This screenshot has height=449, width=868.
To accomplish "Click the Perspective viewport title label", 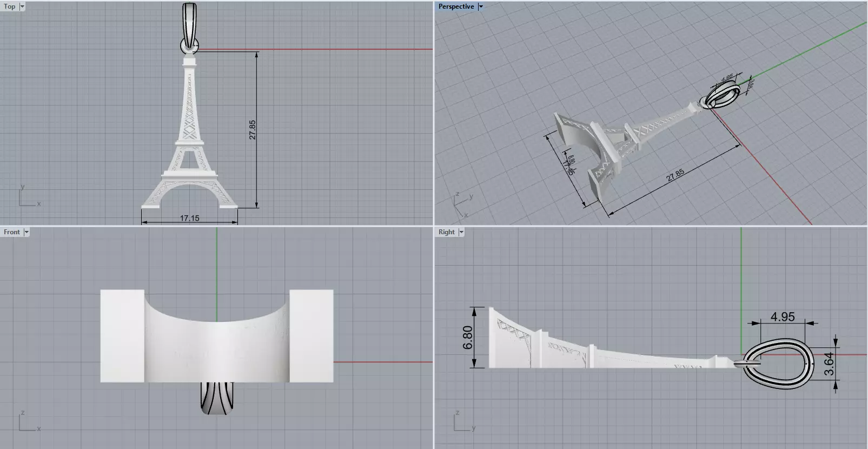I will pos(456,6).
